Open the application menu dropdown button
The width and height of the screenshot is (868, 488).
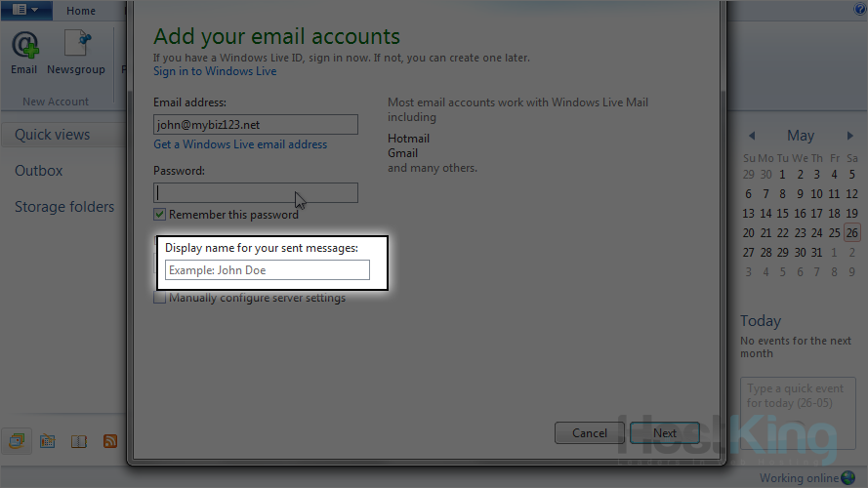(x=25, y=10)
